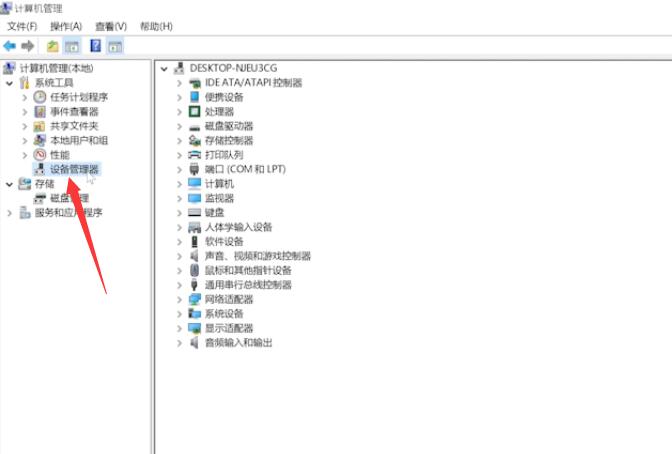Click the green chip 处理器 icon
The width and height of the screenshot is (672, 454).
pyautogui.click(x=195, y=111)
